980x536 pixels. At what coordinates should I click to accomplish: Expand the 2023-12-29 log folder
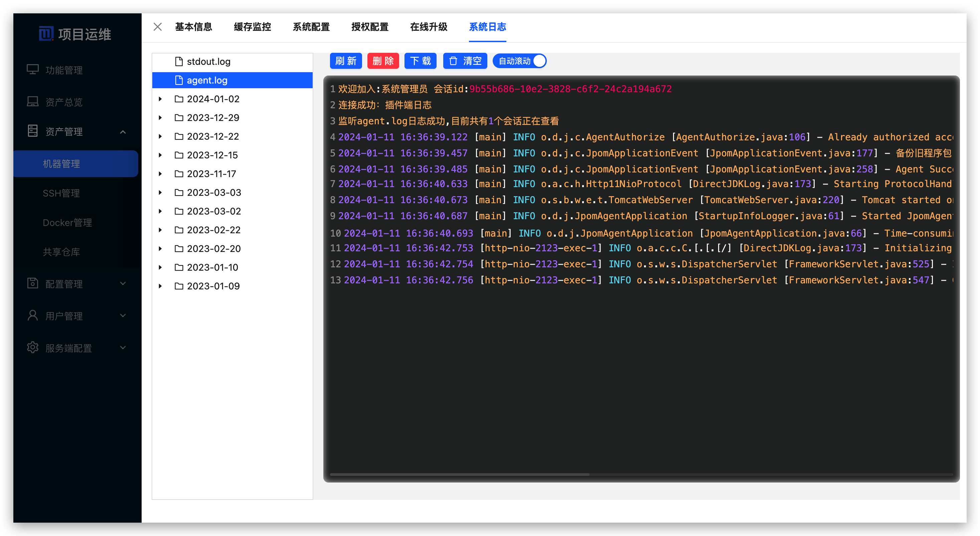[x=161, y=118]
